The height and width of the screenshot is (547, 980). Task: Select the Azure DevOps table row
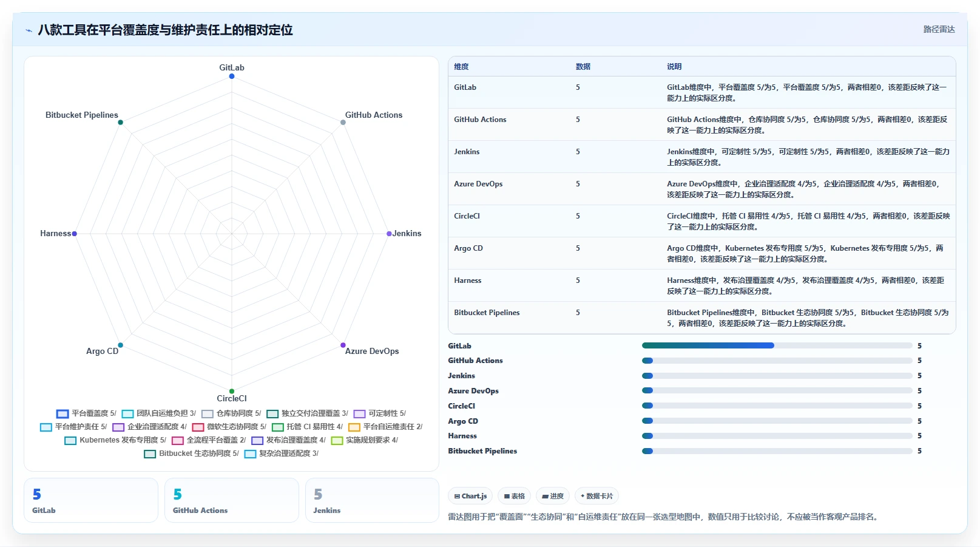(x=701, y=189)
